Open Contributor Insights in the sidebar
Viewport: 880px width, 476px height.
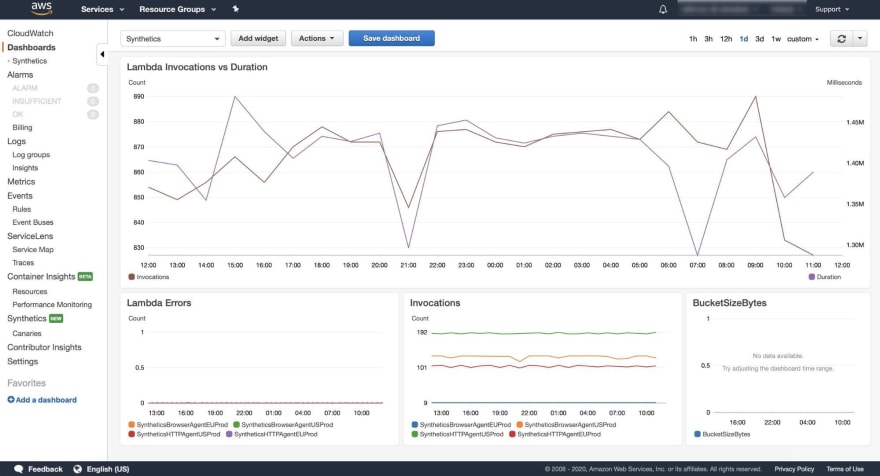click(44, 347)
